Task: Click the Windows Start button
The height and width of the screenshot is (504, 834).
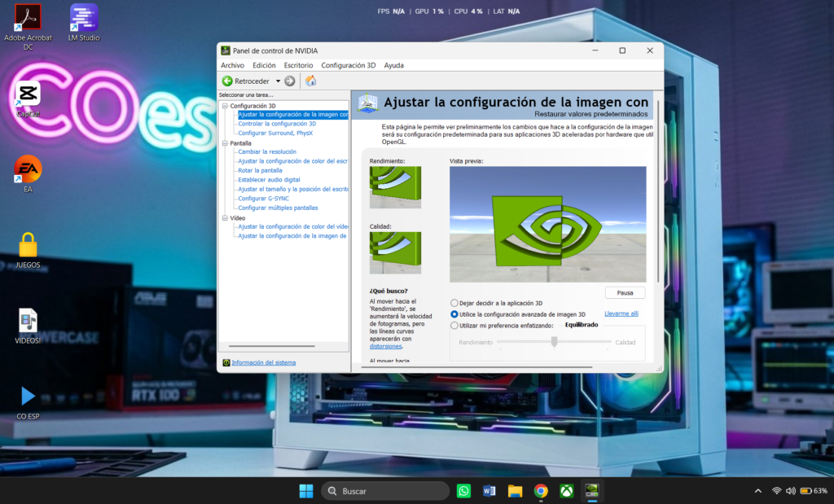Action: coord(306,491)
